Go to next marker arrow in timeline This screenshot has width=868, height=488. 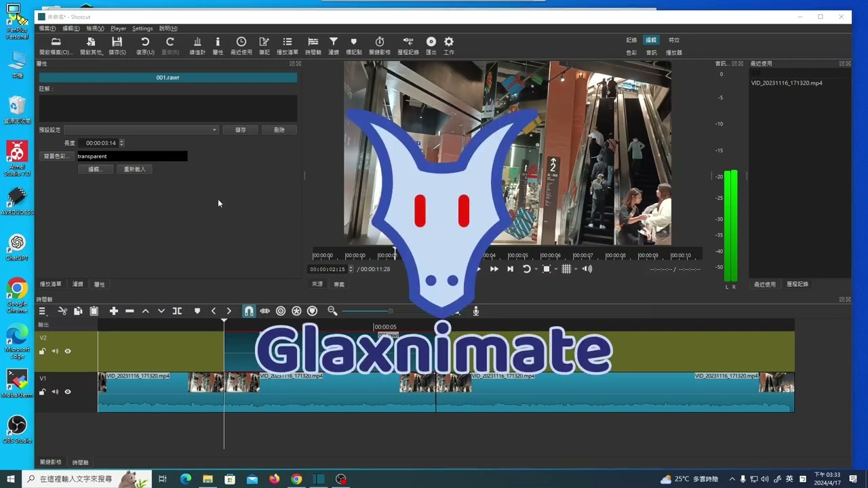point(229,311)
